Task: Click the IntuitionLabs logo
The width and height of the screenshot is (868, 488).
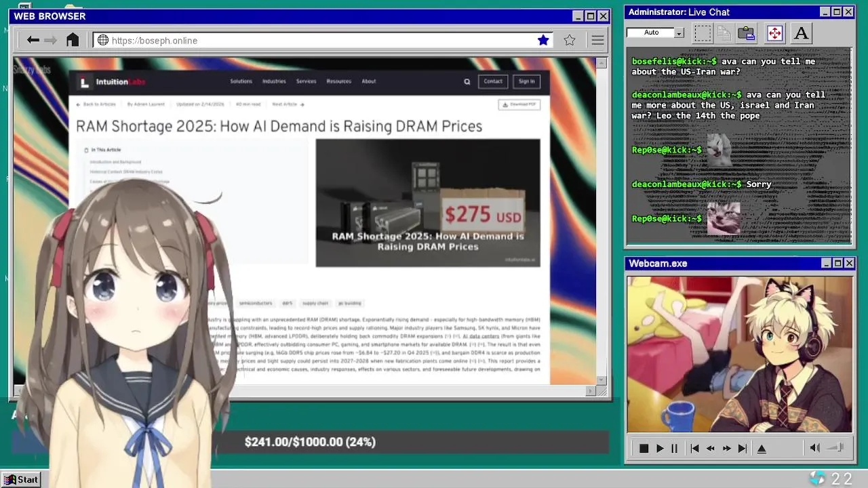Action: tap(111, 82)
